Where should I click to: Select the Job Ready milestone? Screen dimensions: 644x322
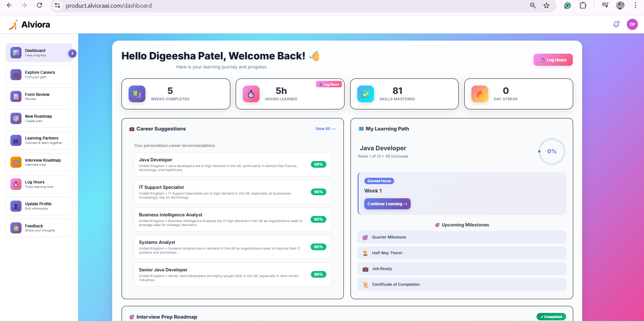[x=462, y=269]
